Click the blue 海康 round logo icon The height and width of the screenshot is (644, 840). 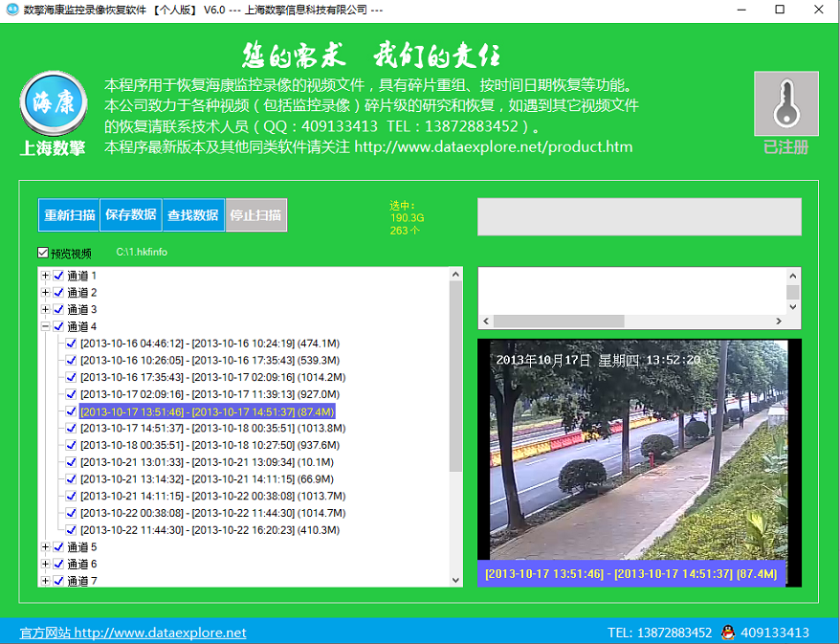[x=54, y=103]
